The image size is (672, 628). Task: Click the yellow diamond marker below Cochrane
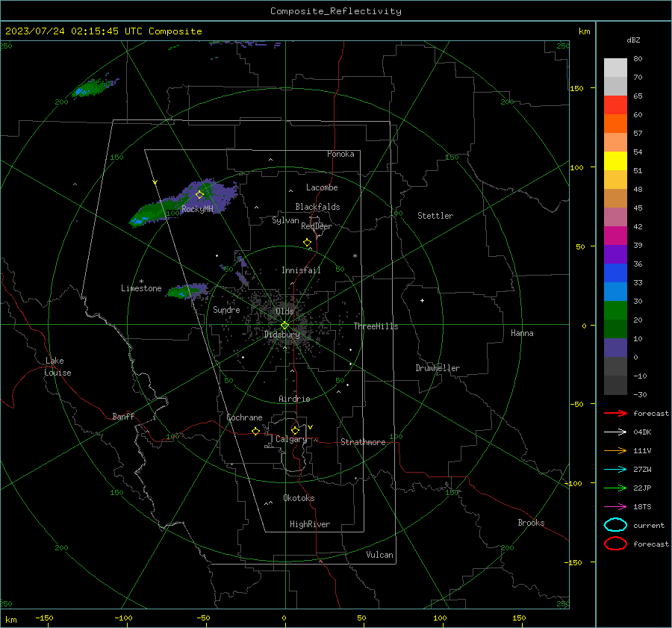[255, 431]
